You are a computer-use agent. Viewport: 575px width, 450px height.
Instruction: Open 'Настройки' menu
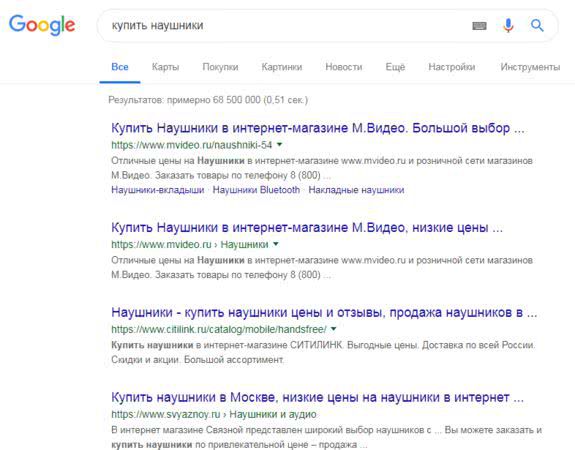coord(452,67)
